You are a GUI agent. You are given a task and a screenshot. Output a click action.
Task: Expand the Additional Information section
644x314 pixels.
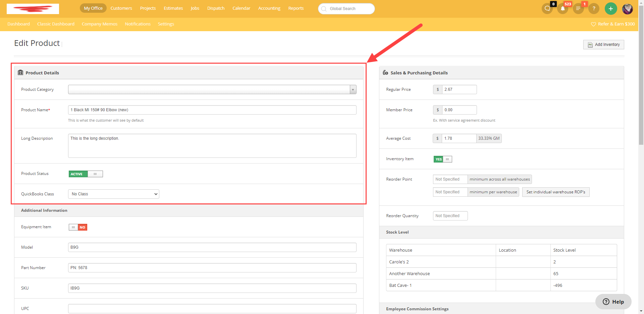pos(44,210)
